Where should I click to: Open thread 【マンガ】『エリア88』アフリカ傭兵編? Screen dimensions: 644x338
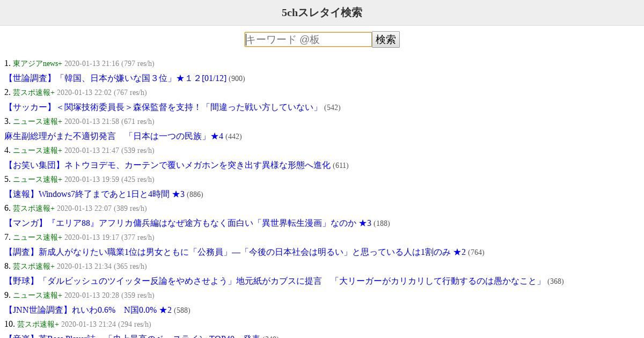tap(188, 223)
